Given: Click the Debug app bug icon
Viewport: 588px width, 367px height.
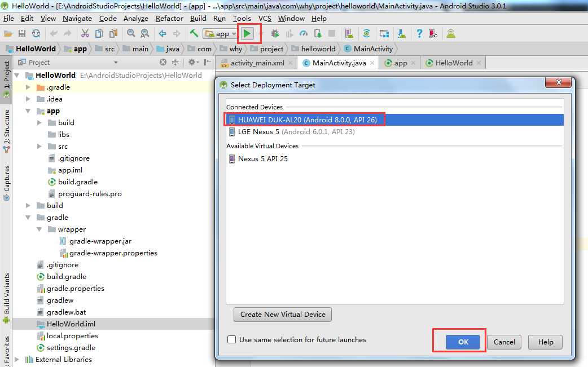Looking at the screenshot, I should tap(275, 34).
